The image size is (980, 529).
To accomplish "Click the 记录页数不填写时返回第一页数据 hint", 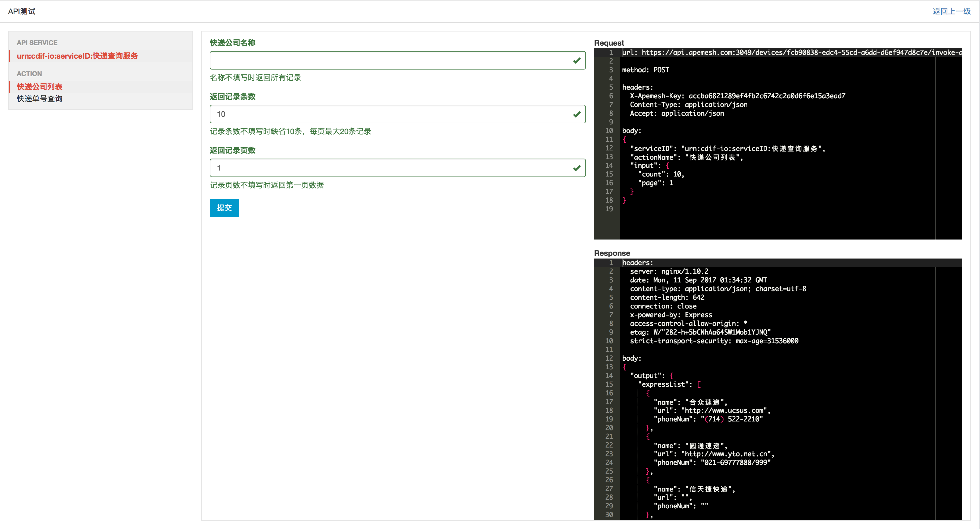I will pos(267,185).
